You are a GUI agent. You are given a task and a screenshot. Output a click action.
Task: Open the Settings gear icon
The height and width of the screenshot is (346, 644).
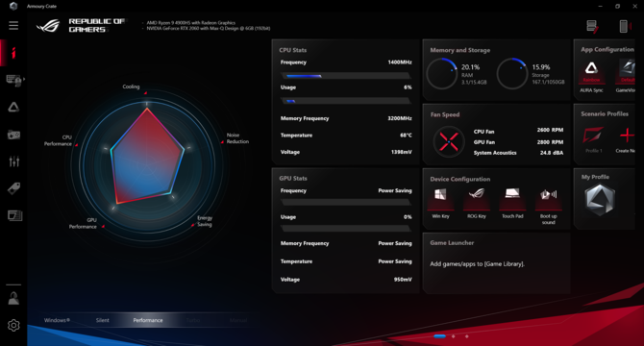(13, 326)
